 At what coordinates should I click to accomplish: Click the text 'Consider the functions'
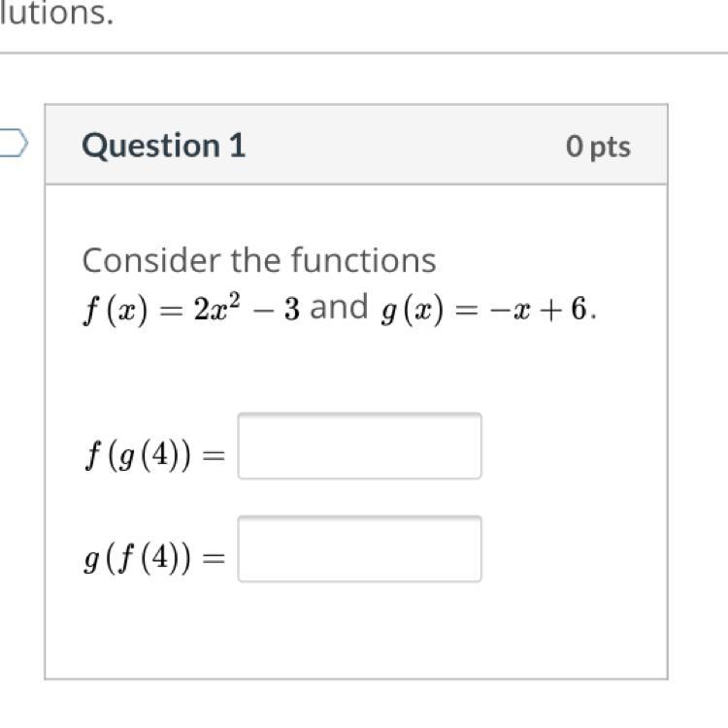259,260
